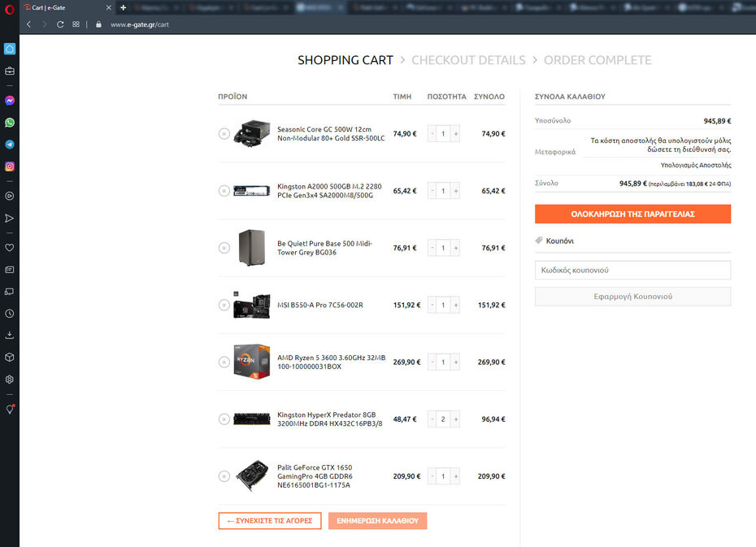Open a new browser tab

pos(124,7)
